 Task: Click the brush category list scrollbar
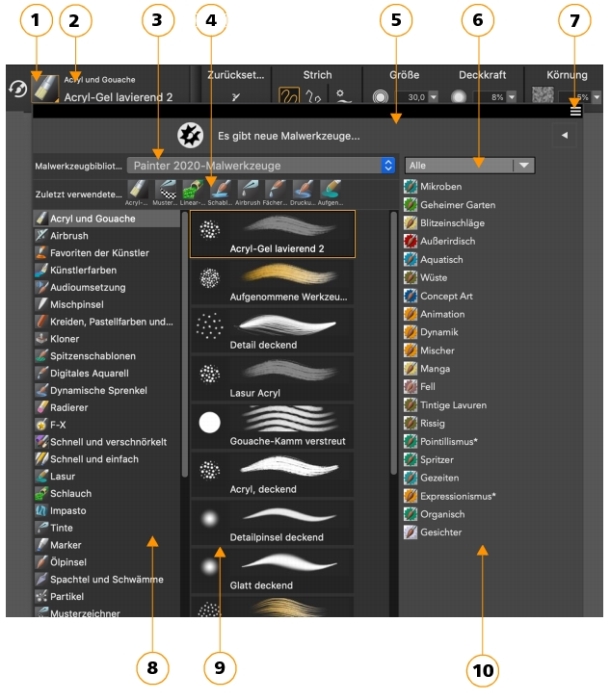[x=185, y=344]
